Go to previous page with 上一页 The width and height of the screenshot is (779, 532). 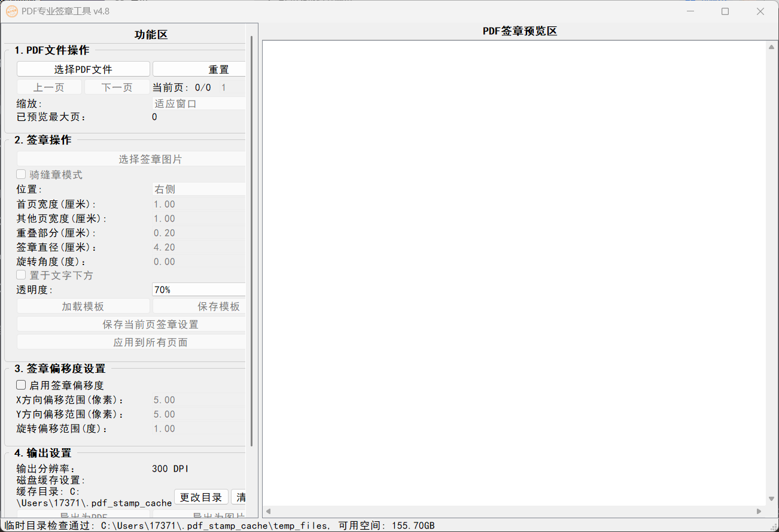(50, 87)
